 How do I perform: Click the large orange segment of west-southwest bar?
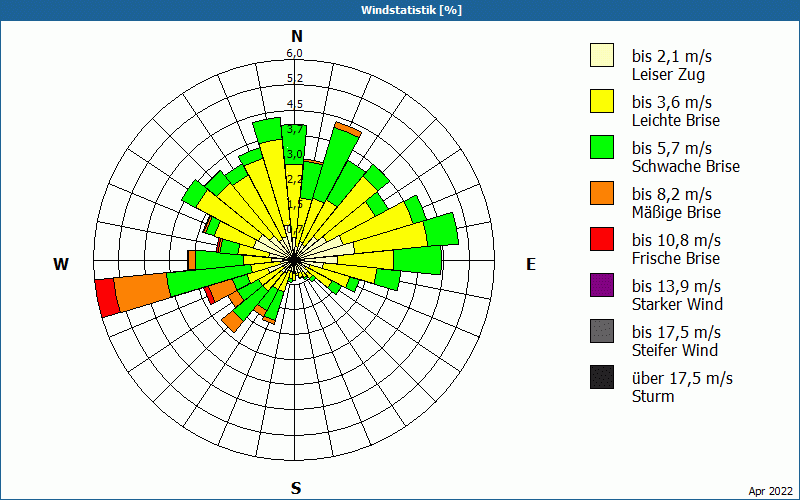(x=142, y=292)
